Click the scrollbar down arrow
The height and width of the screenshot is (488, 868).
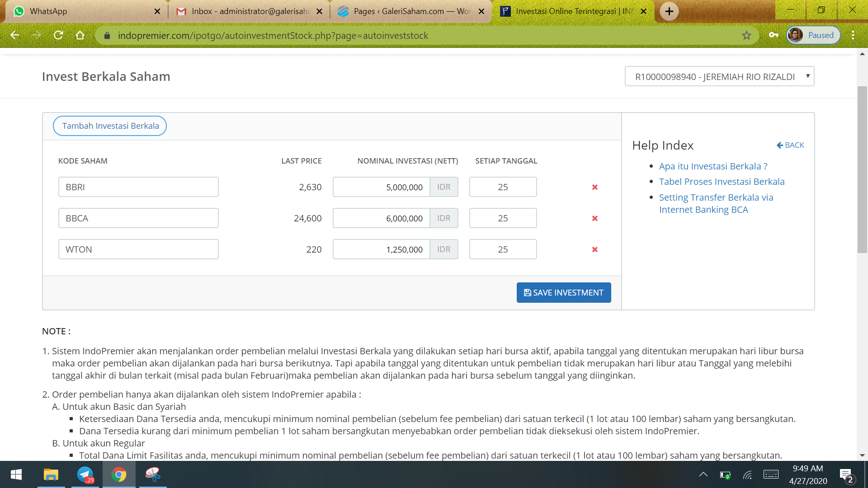point(862,455)
